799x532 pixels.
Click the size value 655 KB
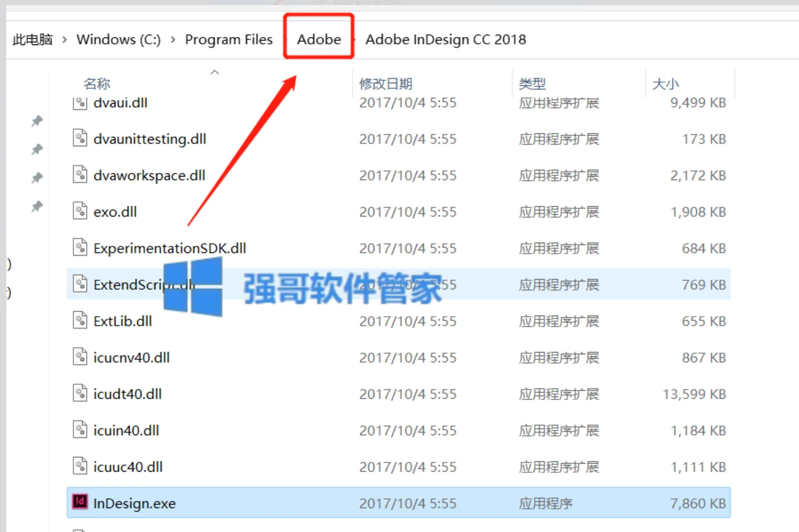tap(704, 321)
